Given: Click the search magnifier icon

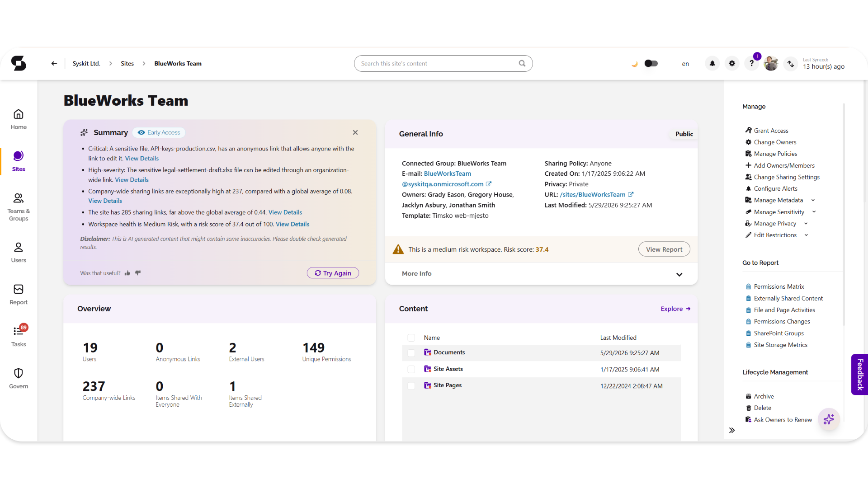Looking at the screenshot, I should (522, 63).
